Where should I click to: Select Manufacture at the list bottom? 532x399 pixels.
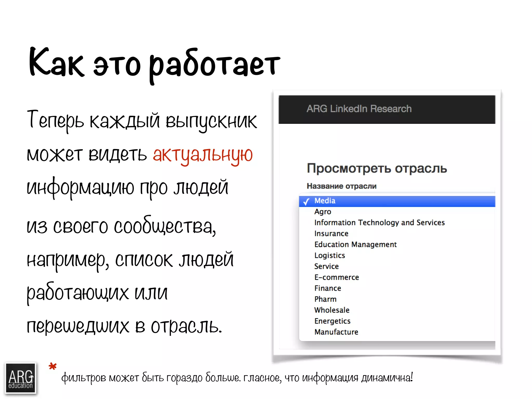397,332
